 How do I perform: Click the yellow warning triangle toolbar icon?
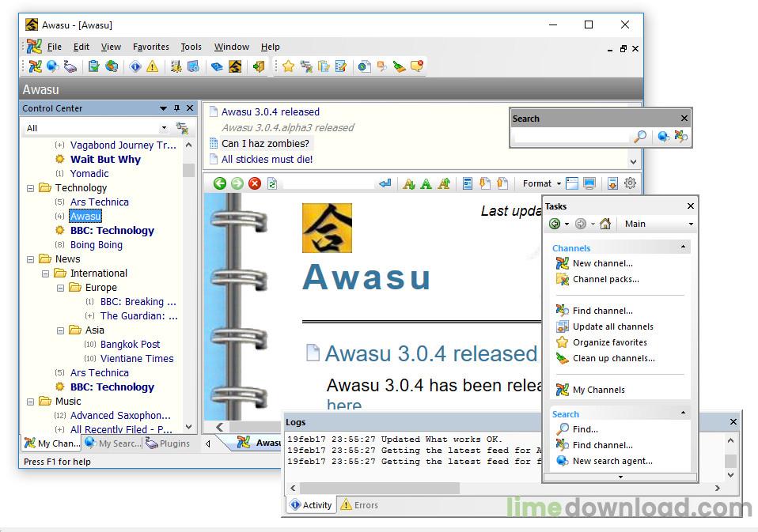tap(152, 66)
